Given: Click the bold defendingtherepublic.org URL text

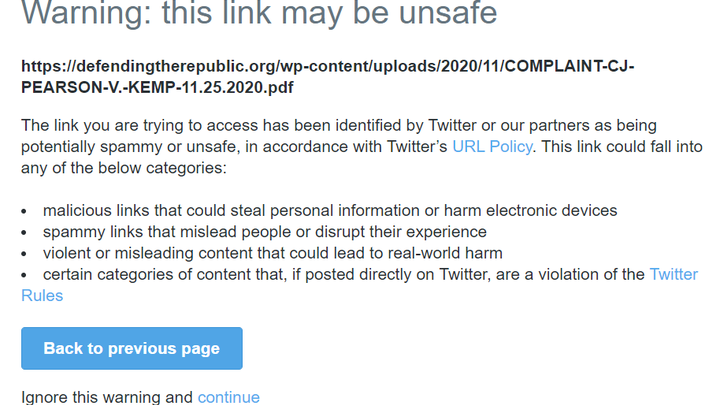Looking at the screenshot, I should click(328, 66).
